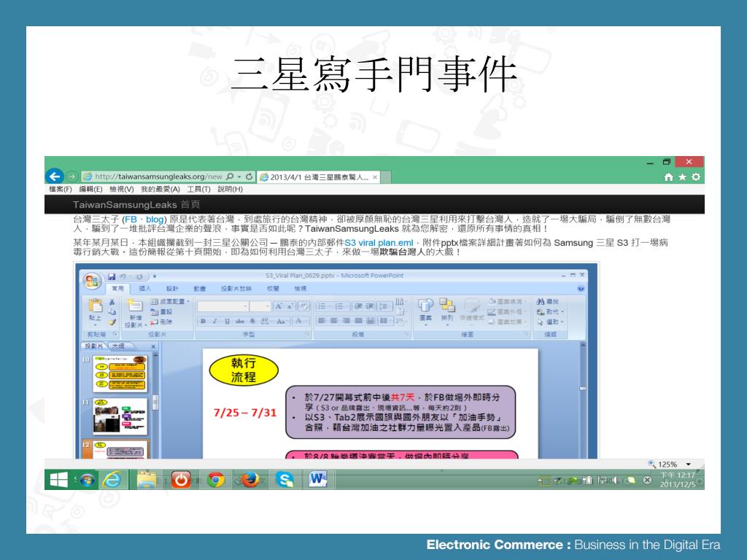Close the slide thumbnail pane
The height and width of the screenshot is (560, 747).
153,346
